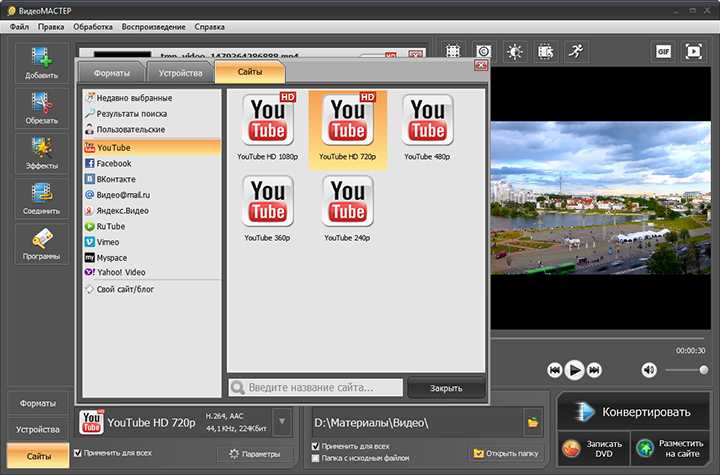Select Facebook in the sites list
The height and width of the screenshot is (475, 720).
[x=152, y=164]
